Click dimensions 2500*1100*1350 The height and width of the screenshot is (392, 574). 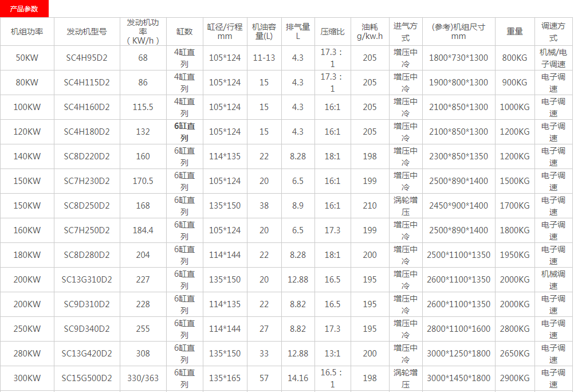point(458,254)
